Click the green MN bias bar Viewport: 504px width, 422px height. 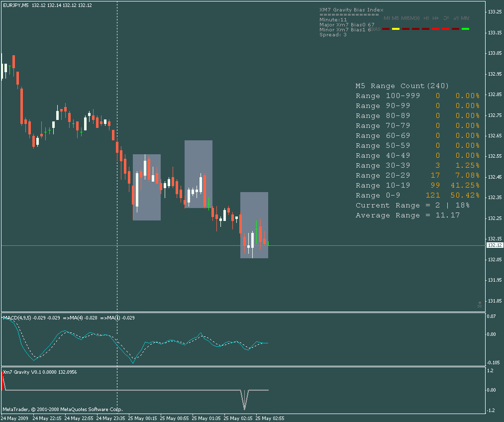coord(465,29)
